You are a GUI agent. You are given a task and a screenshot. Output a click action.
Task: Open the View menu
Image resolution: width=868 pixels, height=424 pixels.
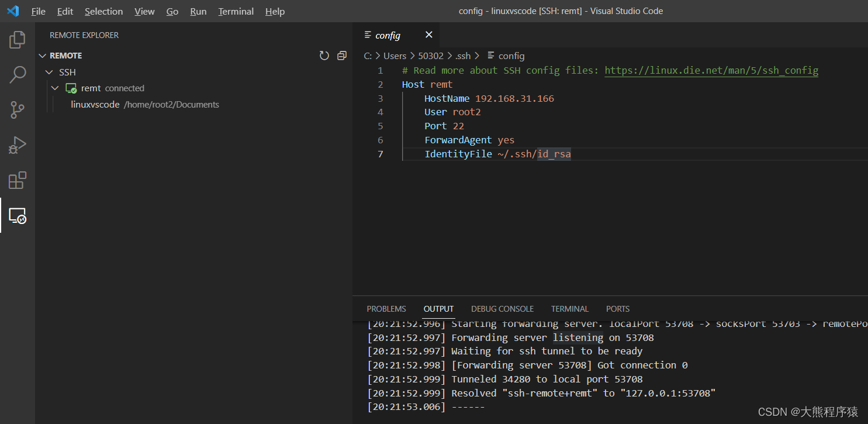coord(144,11)
